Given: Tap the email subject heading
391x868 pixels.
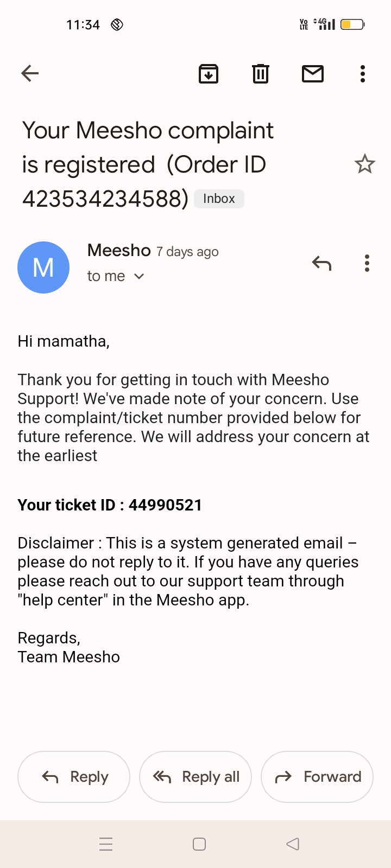Looking at the screenshot, I should pyautogui.click(x=148, y=164).
